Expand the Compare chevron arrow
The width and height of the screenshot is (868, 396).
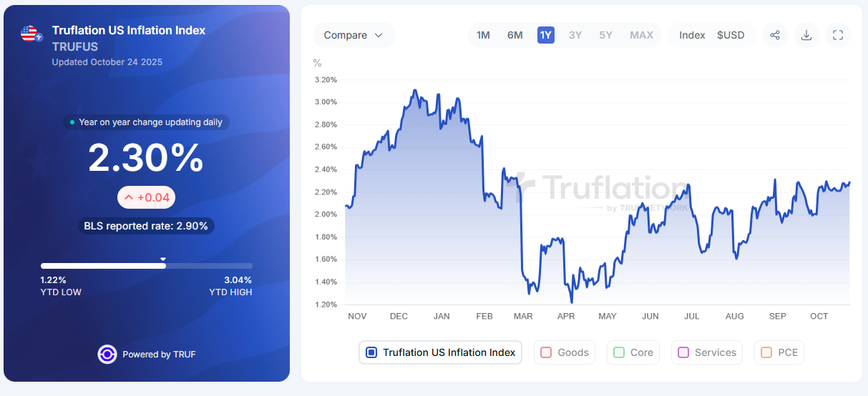coord(379,35)
